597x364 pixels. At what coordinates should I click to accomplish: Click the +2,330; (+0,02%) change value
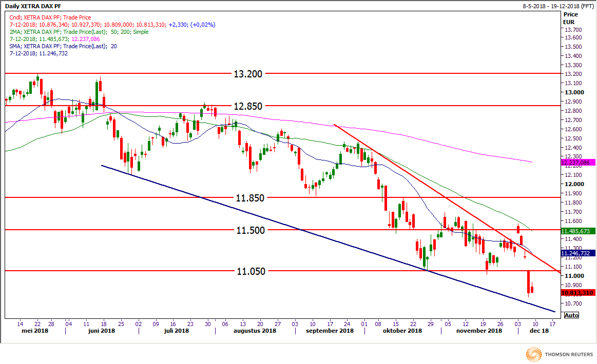pyautogui.click(x=192, y=25)
